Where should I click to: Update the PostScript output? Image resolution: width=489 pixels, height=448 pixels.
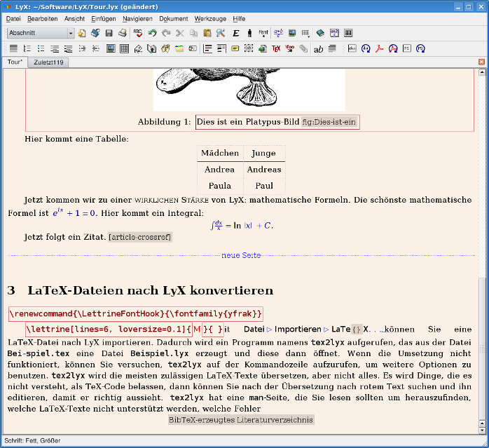(421, 48)
